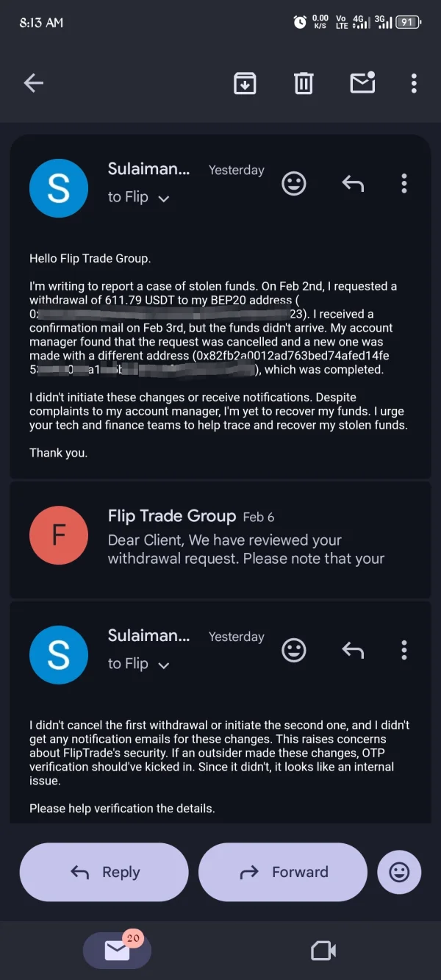Image resolution: width=441 pixels, height=980 pixels.
Task: Tap the blue S sender avatar in first message
Action: tap(59, 187)
